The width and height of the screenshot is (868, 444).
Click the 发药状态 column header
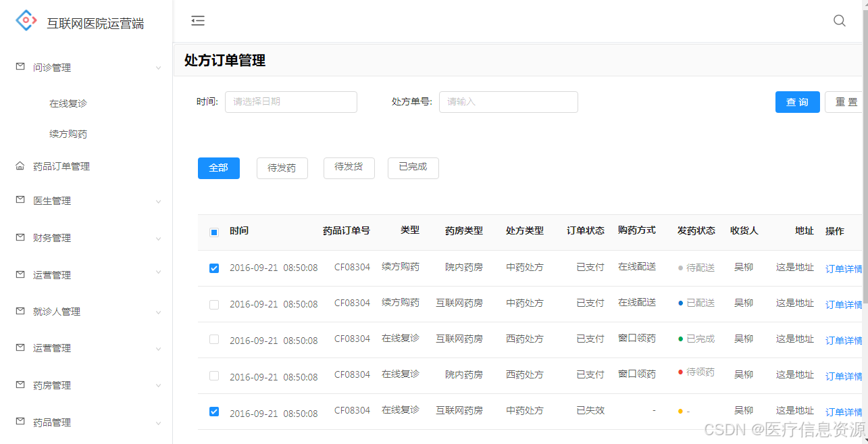pyautogui.click(x=696, y=230)
